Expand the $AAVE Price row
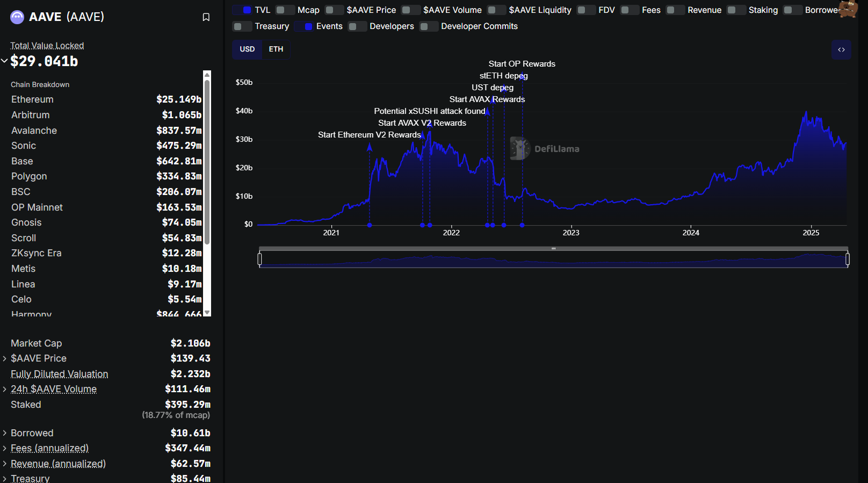 click(x=4, y=358)
